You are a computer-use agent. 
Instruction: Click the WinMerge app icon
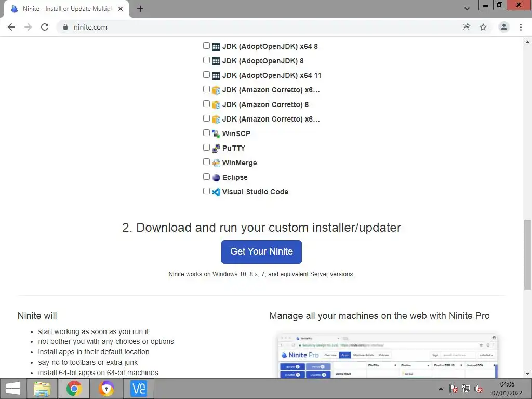[x=216, y=163]
